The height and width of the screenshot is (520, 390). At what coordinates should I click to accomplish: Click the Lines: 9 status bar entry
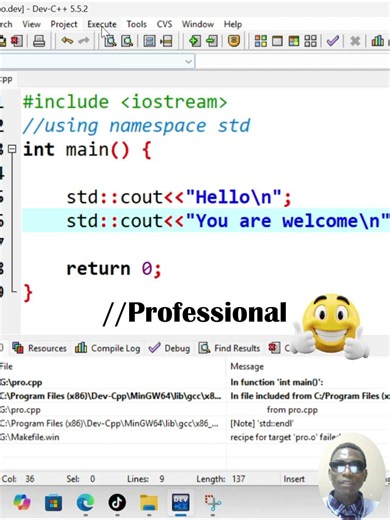[146, 479]
